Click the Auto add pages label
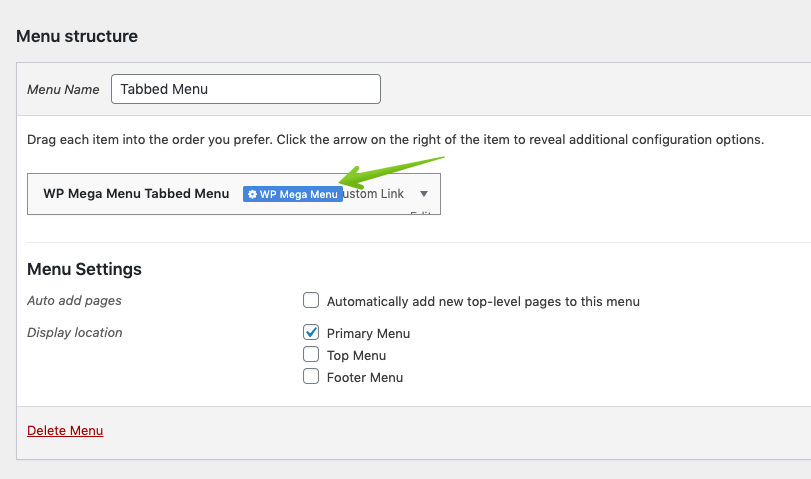The width and height of the screenshot is (811, 479). [x=74, y=301]
